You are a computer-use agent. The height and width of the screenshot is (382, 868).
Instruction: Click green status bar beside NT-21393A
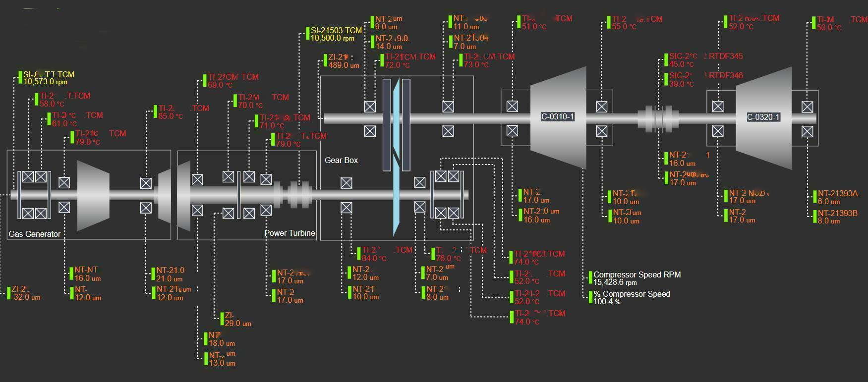[x=814, y=197]
